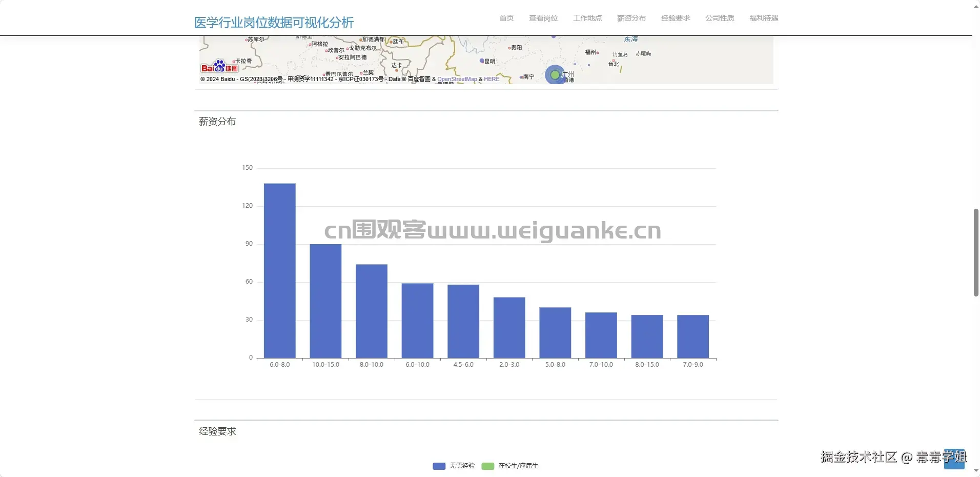Image resolution: width=980 pixels, height=477 pixels.
Task: Click the 贵阳 label on the map
Action: pos(516,48)
